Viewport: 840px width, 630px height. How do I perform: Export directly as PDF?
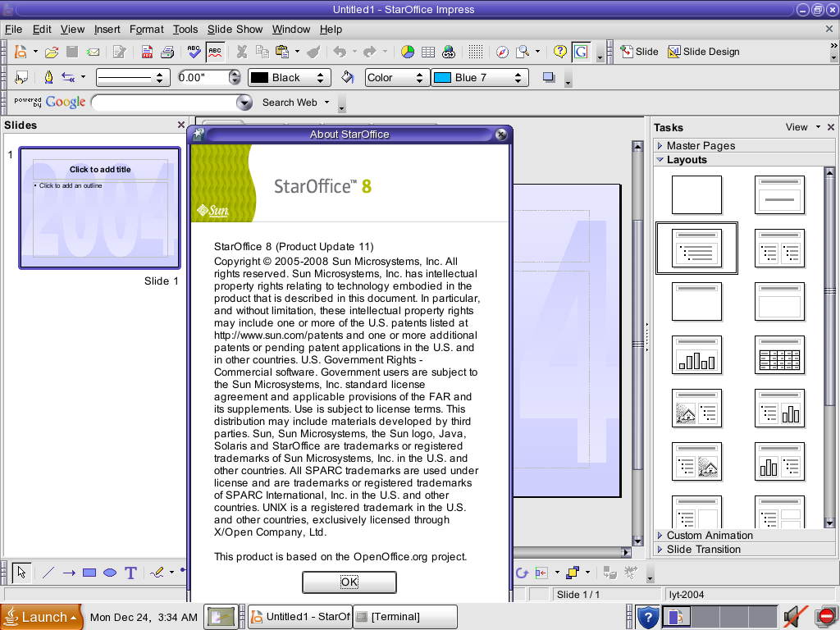tap(147, 52)
